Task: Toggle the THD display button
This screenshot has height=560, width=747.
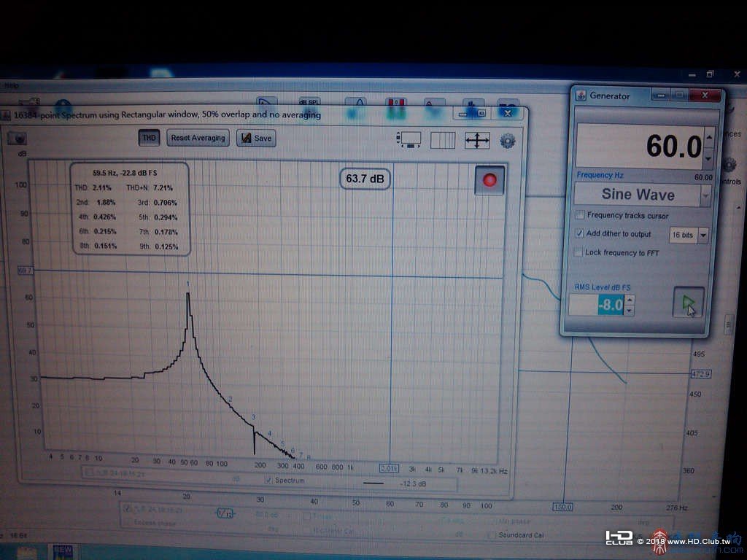Action: coord(149,138)
